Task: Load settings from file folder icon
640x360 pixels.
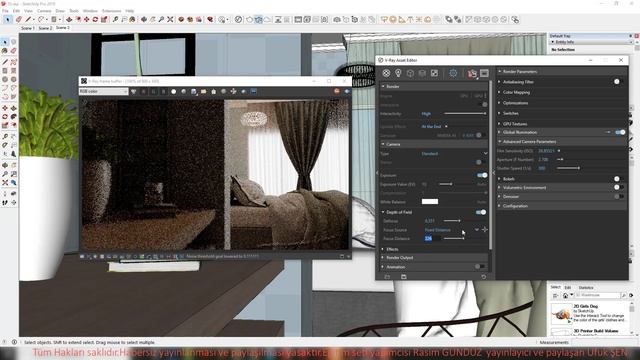Action: 387,277
